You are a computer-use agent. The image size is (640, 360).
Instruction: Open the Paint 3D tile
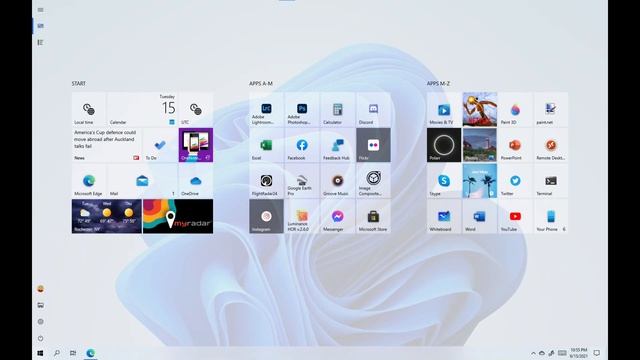(x=515, y=109)
